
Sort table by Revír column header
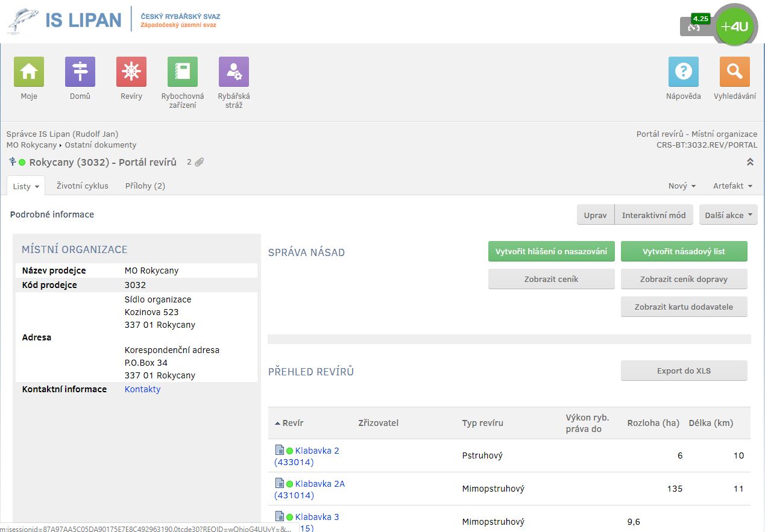292,423
